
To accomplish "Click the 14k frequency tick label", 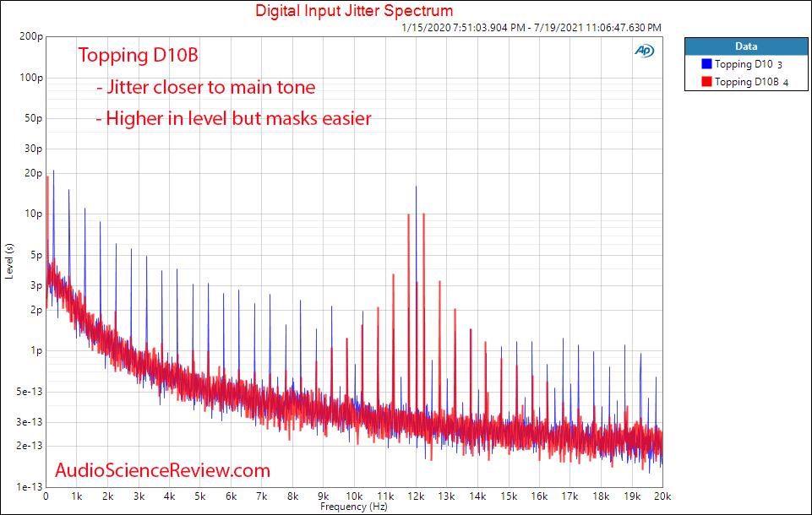I will click(x=477, y=496).
